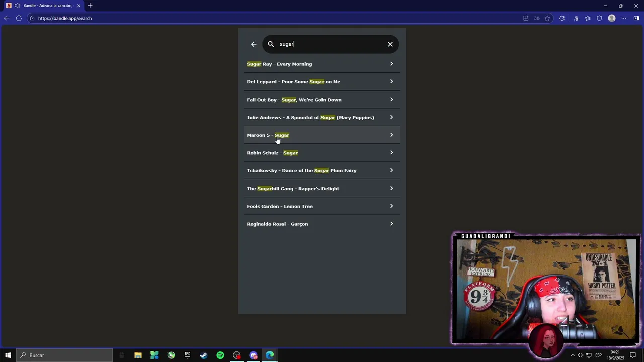644x362 pixels.
Task: Open the purple notification app in taskbar
Action: pos(253,355)
